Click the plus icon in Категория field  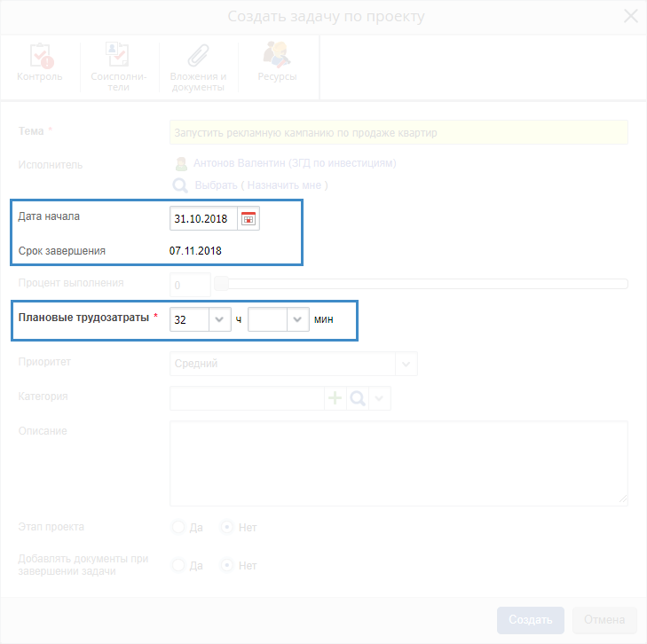pyautogui.click(x=335, y=398)
